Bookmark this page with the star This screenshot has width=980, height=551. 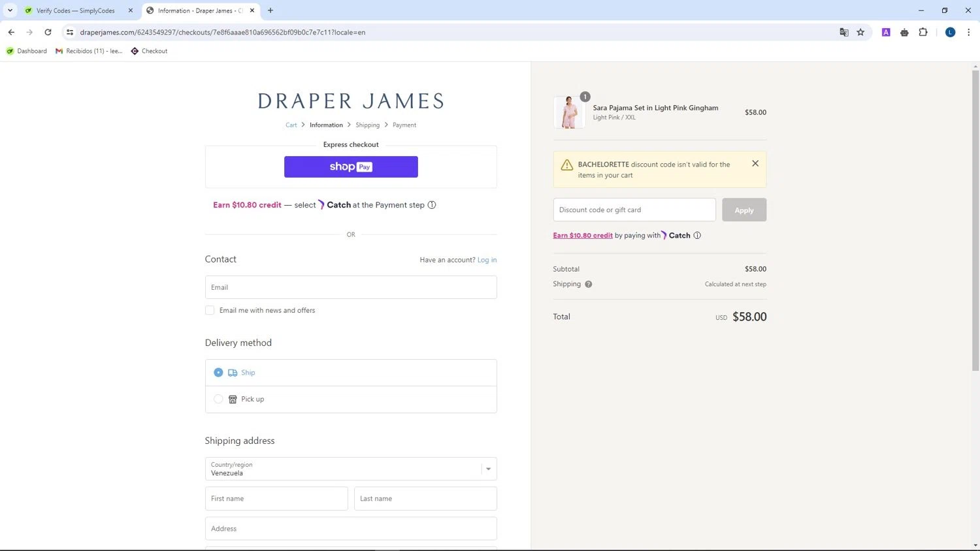point(860,32)
